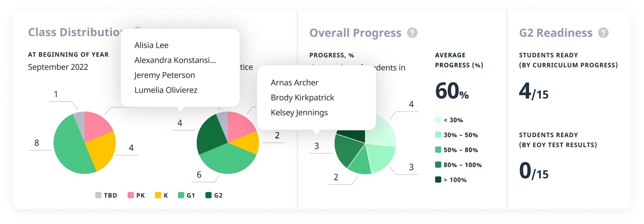Image resolution: width=644 pixels, height=224 pixels.
Task: Click Kelsey Jennings in the popup
Action: [299, 113]
